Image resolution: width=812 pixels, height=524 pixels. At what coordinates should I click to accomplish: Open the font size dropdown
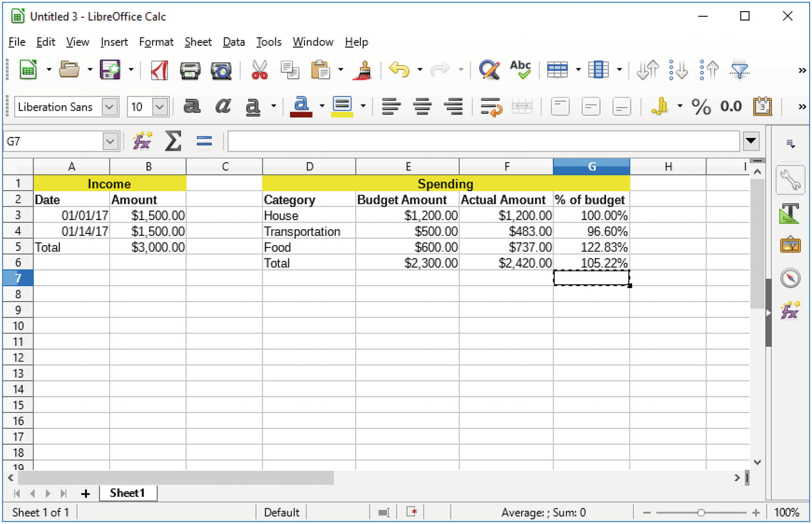(x=160, y=107)
